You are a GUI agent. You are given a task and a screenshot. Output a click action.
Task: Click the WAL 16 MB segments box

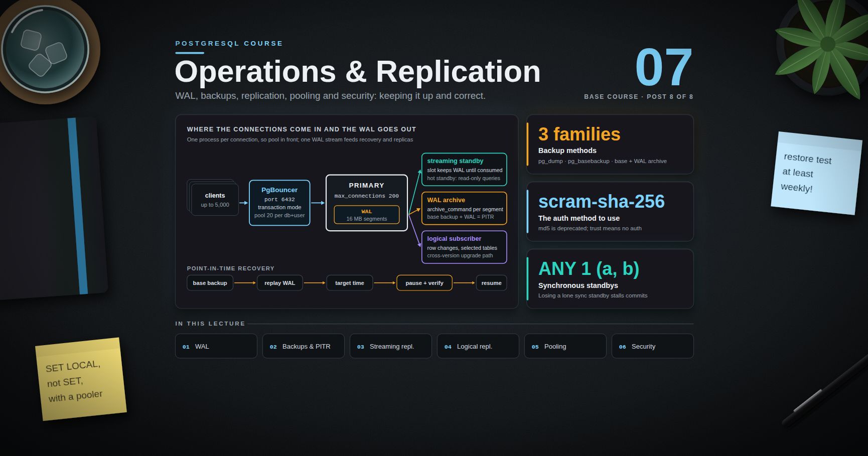(367, 215)
